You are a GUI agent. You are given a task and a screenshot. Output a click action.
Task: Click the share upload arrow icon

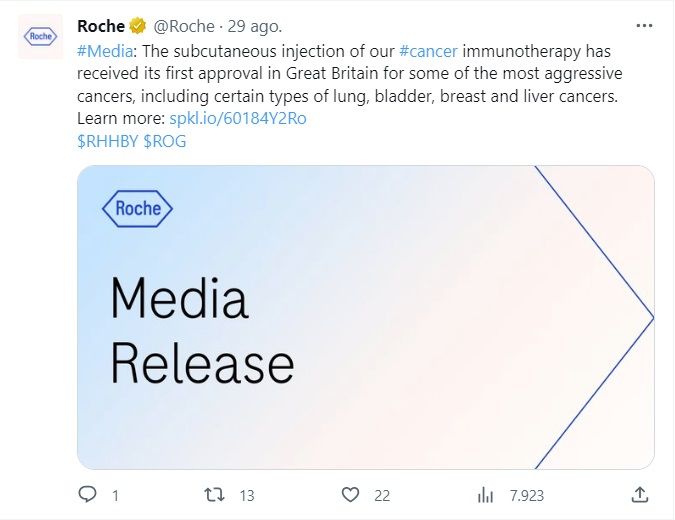(640, 495)
